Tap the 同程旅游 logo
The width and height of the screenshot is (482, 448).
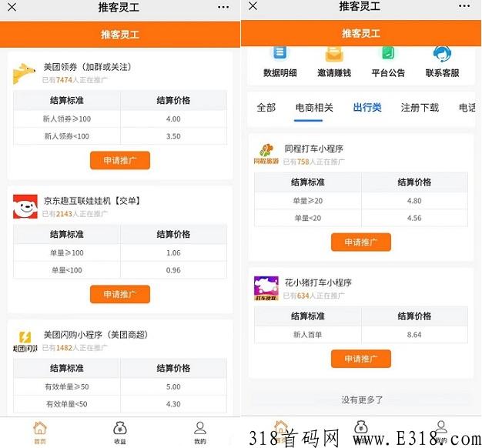click(266, 154)
